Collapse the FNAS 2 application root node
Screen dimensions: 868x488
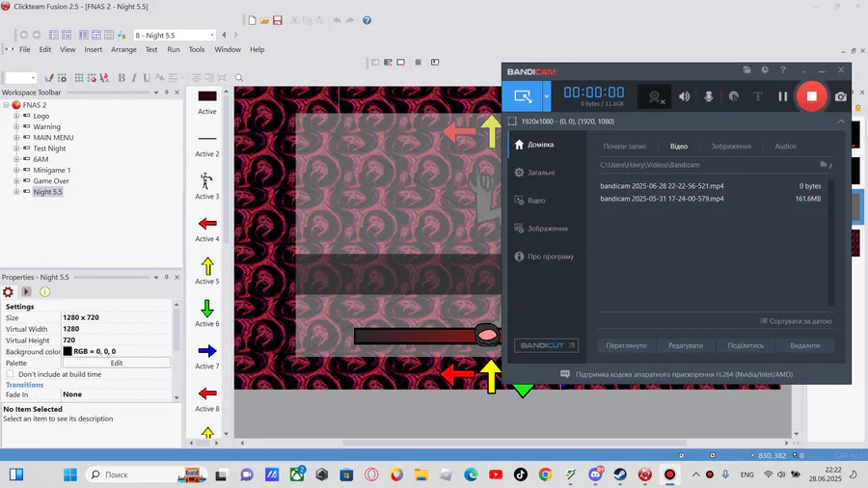[x=6, y=105]
